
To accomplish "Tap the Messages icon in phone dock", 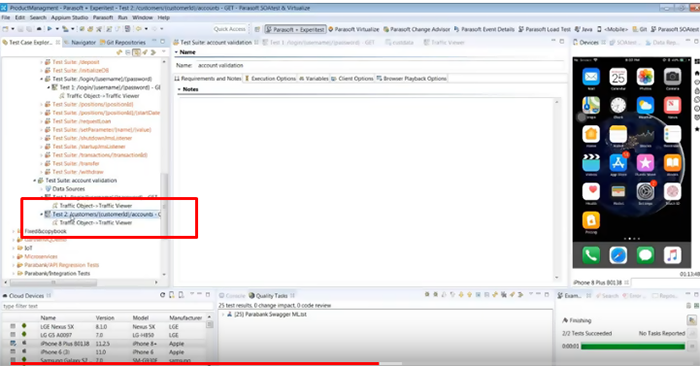I will 645,255.
